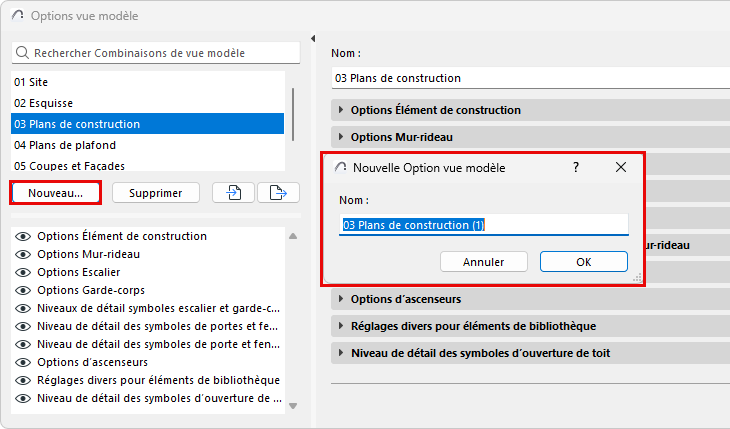
Task: Click the eye icon for Options d'ascenseurs
Action: (23, 362)
